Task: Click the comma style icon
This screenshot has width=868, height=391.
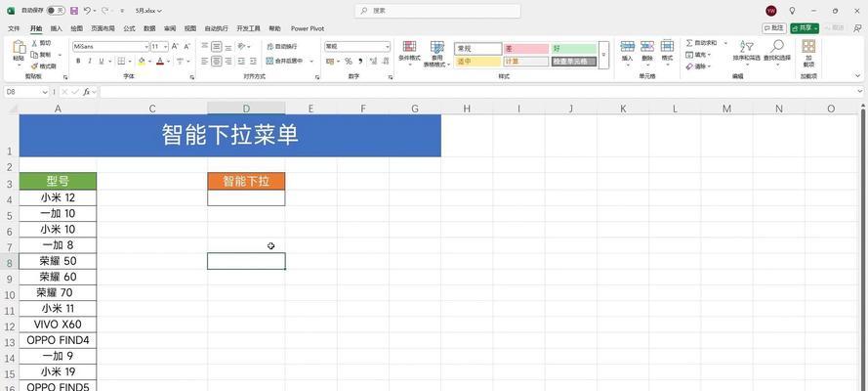Action: pos(360,61)
